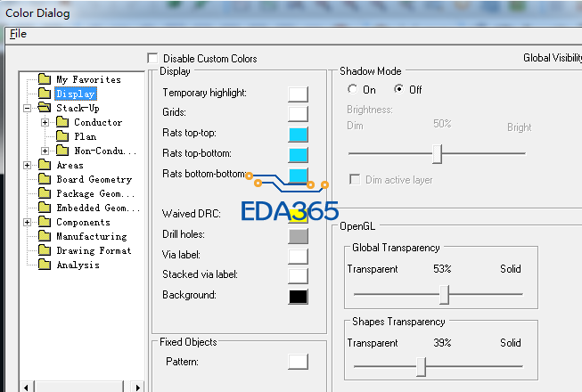Select Shadow Mode On radio button

point(352,89)
